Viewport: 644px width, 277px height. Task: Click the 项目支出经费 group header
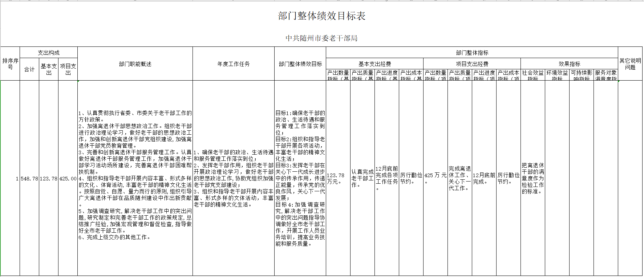(472, 64)
